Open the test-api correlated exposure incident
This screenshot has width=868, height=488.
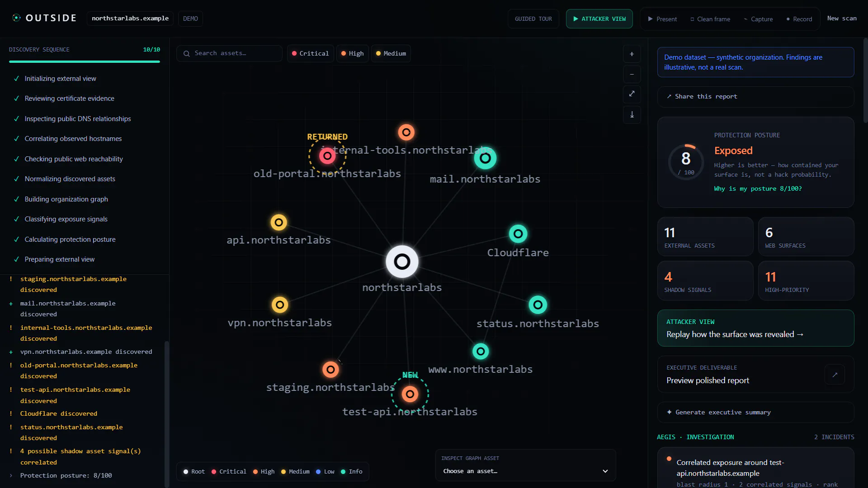(755, 468)
